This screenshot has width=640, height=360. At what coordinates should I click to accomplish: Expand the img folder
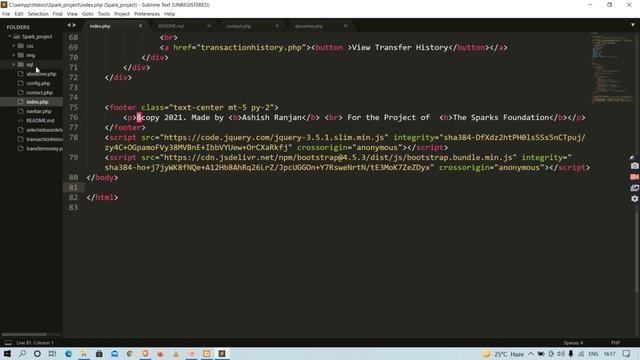(x=13, y=55)
